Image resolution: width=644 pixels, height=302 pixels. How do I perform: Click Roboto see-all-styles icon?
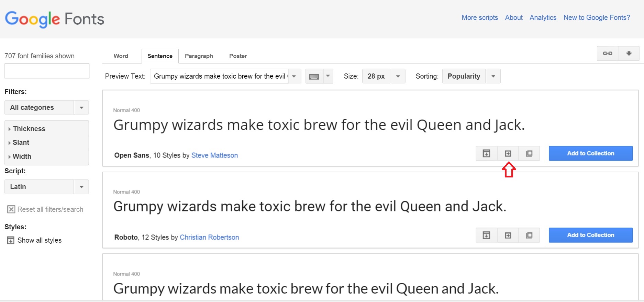coord(487,235)
